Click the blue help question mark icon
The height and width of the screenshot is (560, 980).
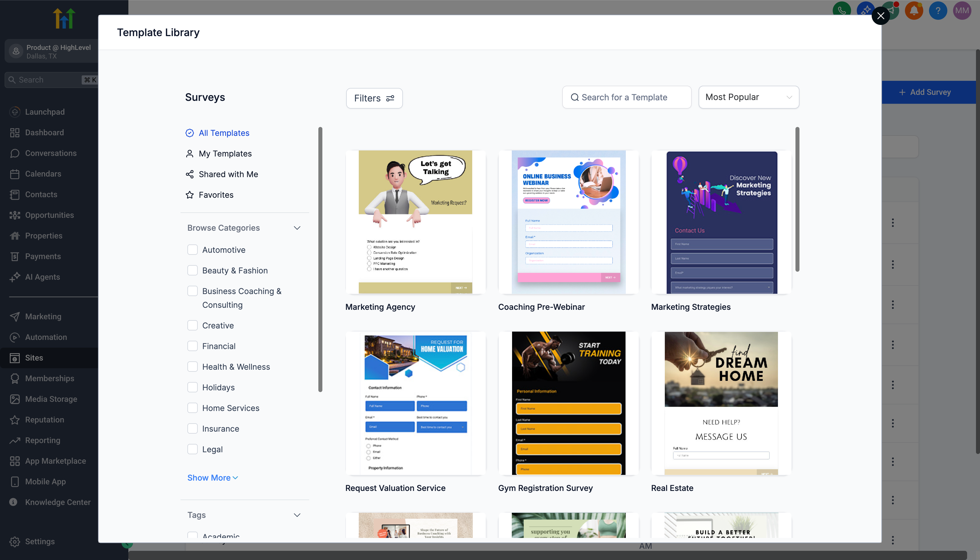click(938, 10)
